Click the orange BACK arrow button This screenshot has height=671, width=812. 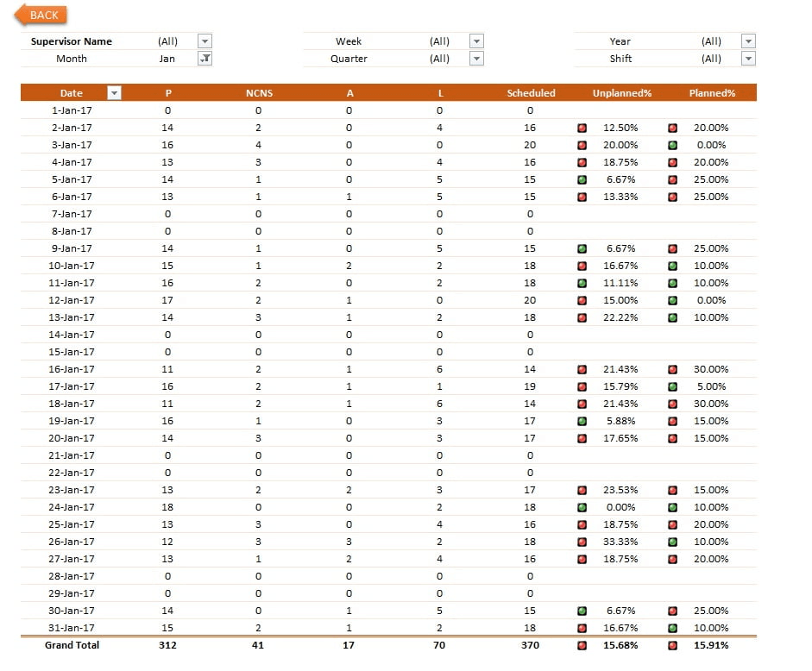tap(41, 15)
